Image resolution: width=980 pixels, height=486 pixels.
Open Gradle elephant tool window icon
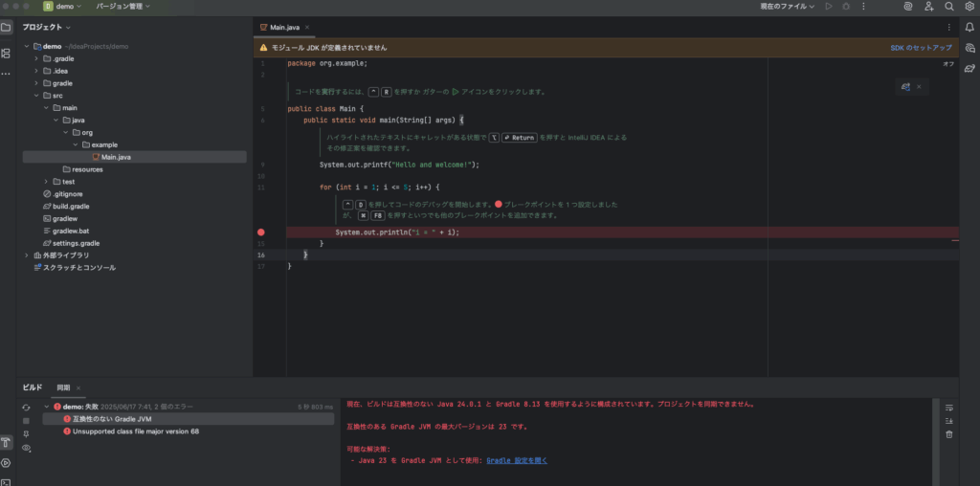click(x=969, y=68)
